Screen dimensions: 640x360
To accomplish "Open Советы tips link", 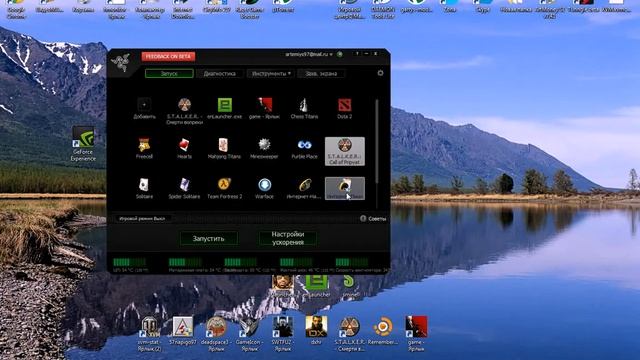I will pos(373,219).
